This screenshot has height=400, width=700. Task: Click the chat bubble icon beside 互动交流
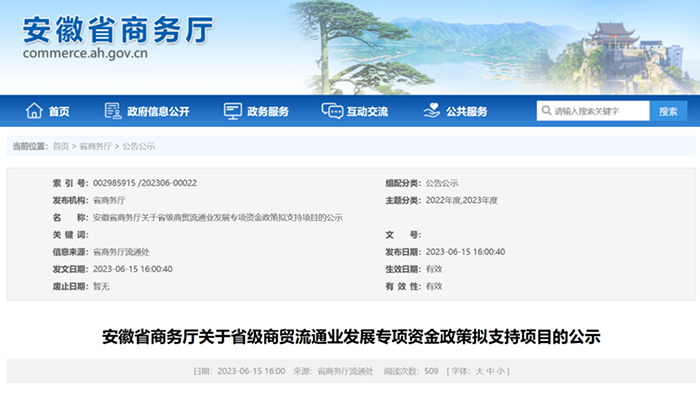coord(329,111)
